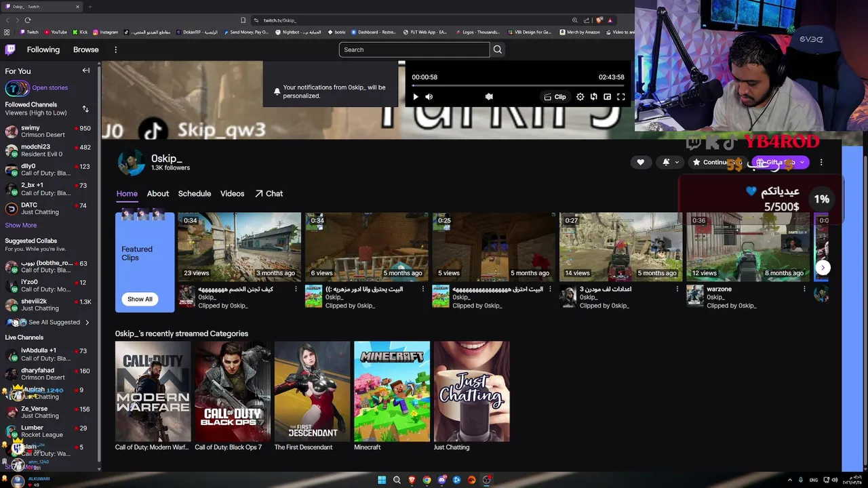
Task: Switch to the About tab
Action: point(158,193)
